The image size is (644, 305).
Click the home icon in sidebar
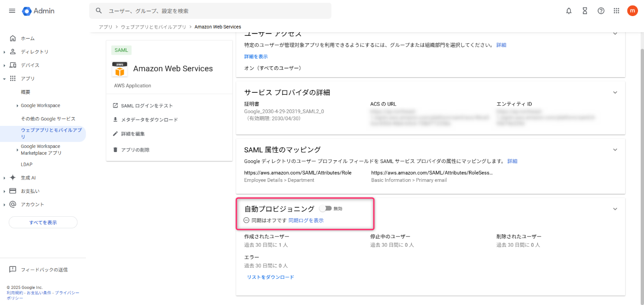pos(13,38)
